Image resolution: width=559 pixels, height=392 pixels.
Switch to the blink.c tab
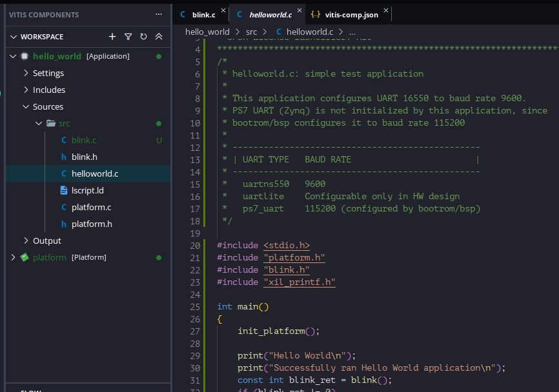(203, 14)
